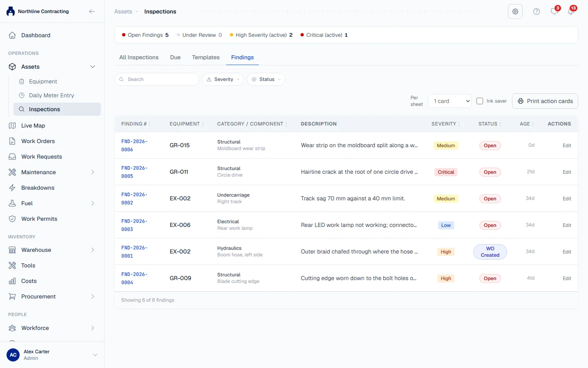The width and height of the screenshot is (588, 368).
Task: Click the Work Requests inbox icon
Action: [12, 157]
